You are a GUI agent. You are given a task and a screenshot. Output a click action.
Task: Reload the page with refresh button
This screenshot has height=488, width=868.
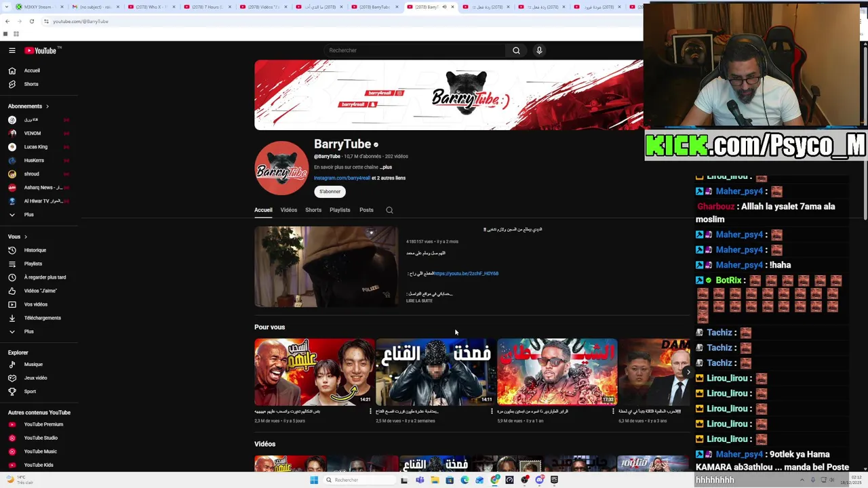pos(31,21)
